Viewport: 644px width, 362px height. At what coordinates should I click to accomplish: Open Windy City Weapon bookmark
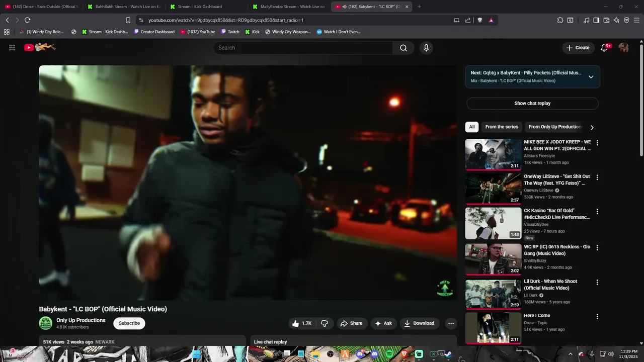(287, 32)
